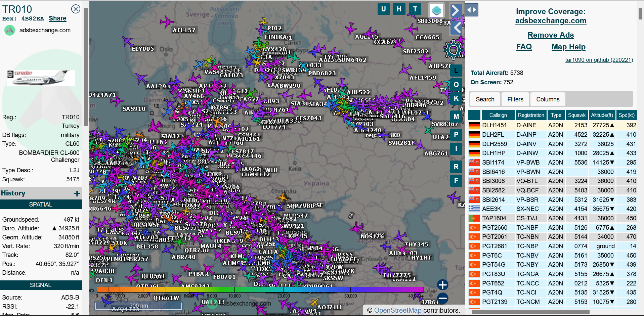This screenshot has width=644, height=316.
Task: Open the map layers selector icon
Action: coord(436,10)
